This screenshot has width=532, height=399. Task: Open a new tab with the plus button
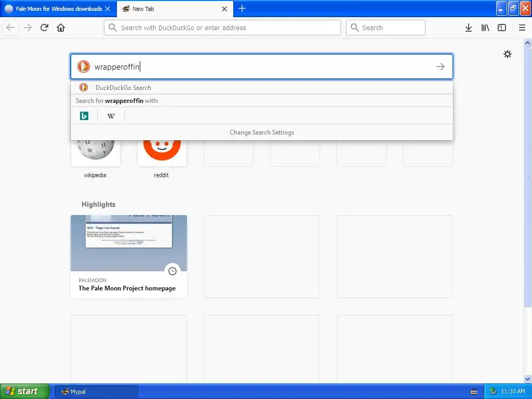tap(242, 8)
